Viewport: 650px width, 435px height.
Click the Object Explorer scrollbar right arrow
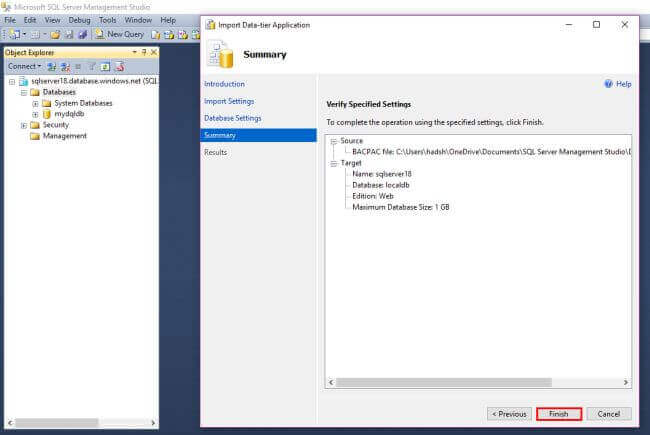[x=153, y=423]
